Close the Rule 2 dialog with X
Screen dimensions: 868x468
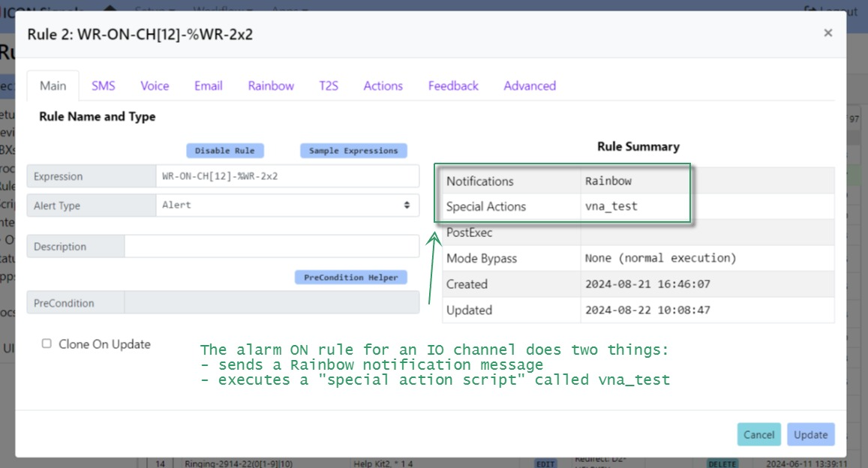click(x=827, y=33)
